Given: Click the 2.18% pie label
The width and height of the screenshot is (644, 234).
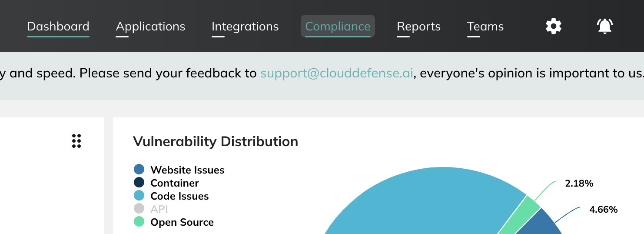Looking at the screenshot, I should (x=579, y=184).
